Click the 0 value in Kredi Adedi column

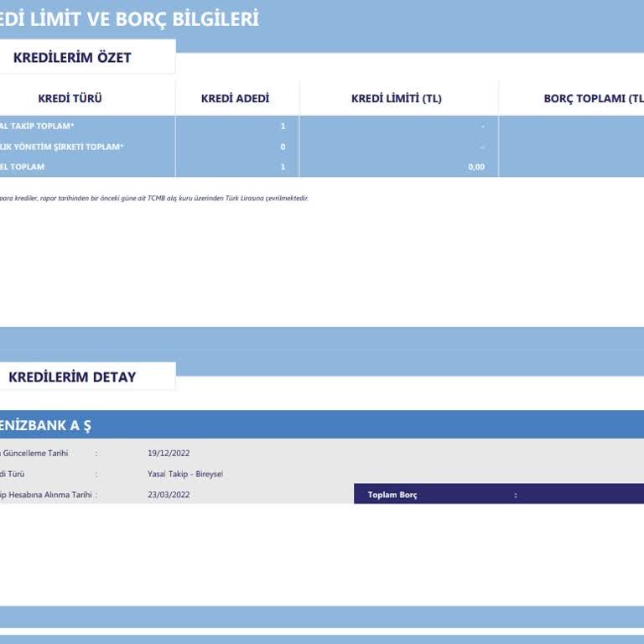point(283,147)
